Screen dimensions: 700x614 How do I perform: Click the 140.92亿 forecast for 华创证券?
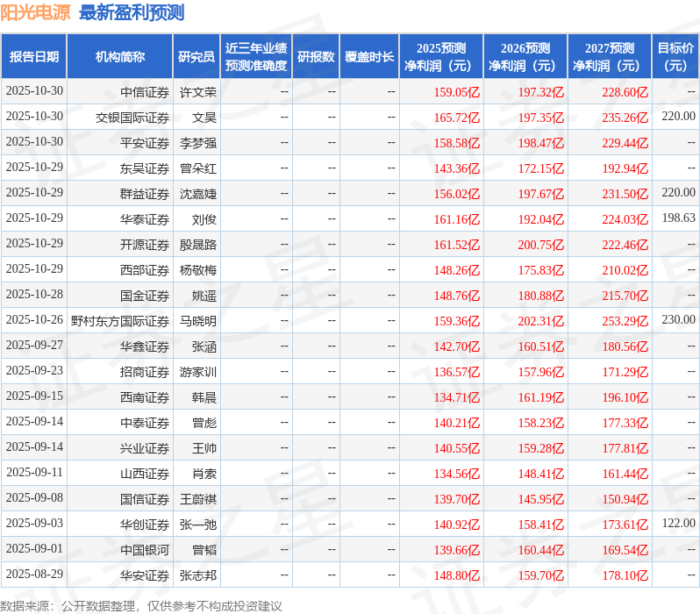point(456,525)
